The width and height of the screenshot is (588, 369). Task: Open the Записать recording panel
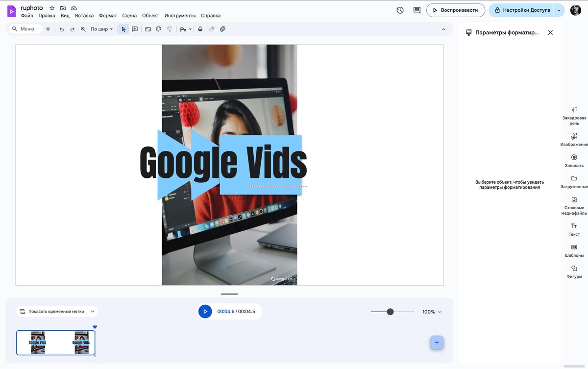[x=574, y=161]
